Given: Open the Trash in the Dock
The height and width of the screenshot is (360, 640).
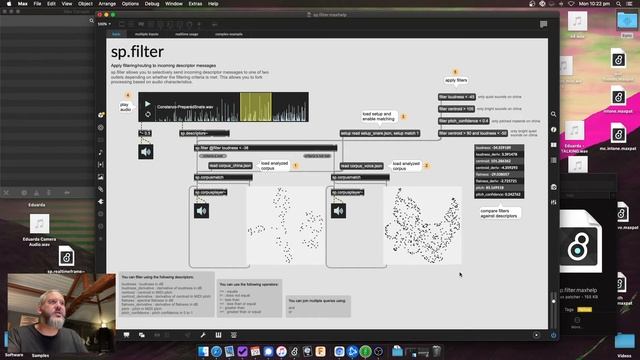Looking at the screenshot, I should click(436, 351).
